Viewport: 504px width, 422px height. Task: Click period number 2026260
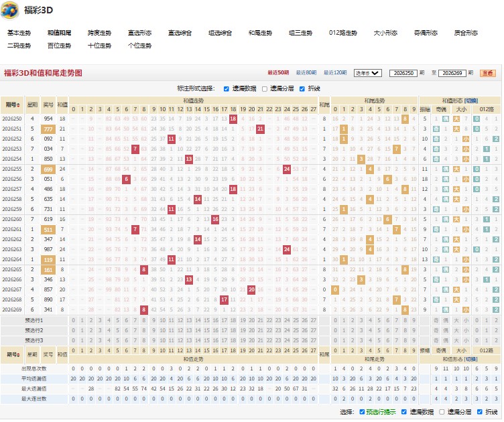12,219
